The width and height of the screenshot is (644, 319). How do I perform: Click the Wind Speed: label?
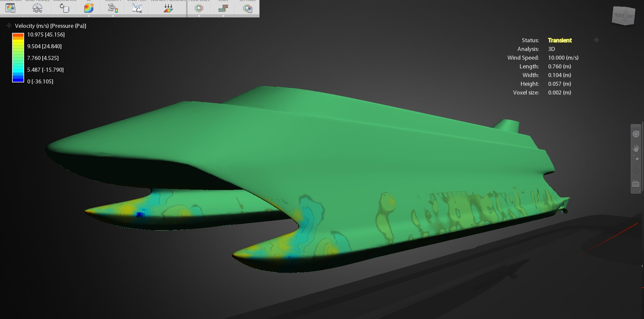coord(523,58)
